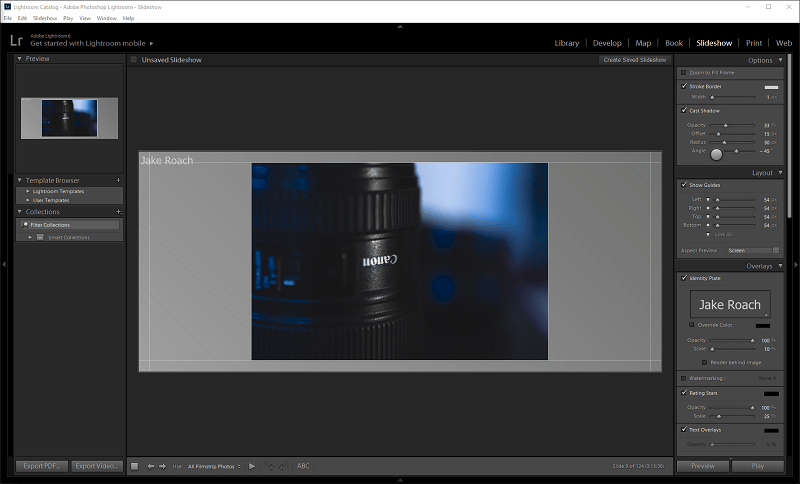Go to previous slide arrow
Image resolution: width=800 pixels, height=484 pixels.
click(x=151, y=466)
